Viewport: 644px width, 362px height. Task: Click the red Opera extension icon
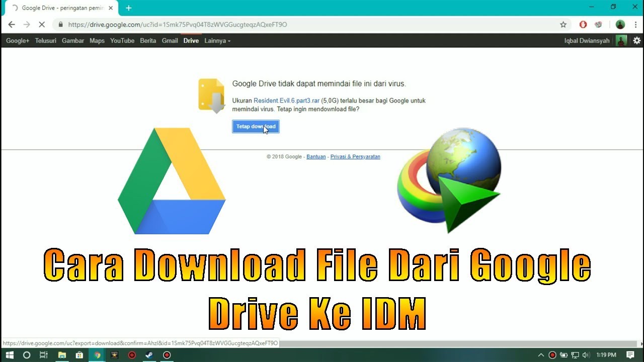[x=583, y=24]
